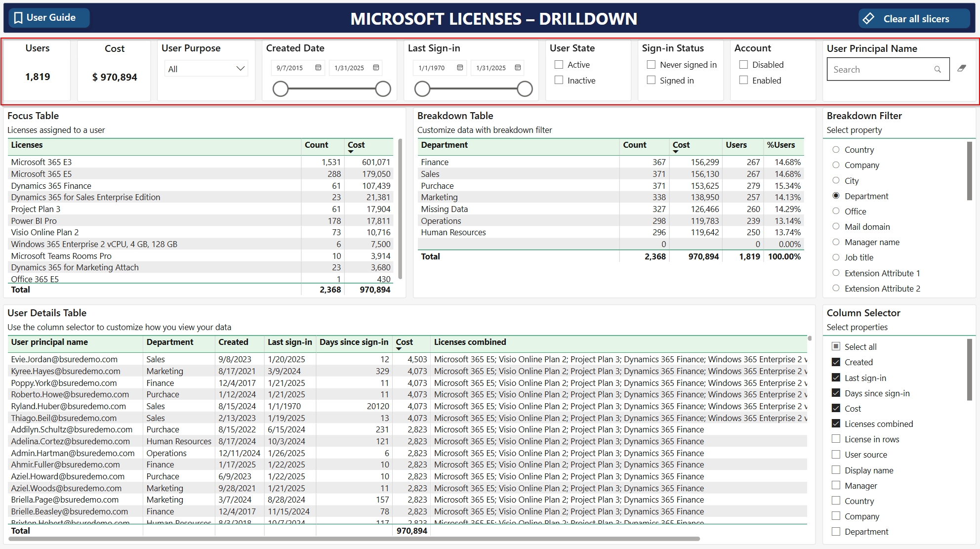This screenshot has height=549, width=980.
Task: Sort Breakdown Table by Cost column
Action: (x=681, y=145)
